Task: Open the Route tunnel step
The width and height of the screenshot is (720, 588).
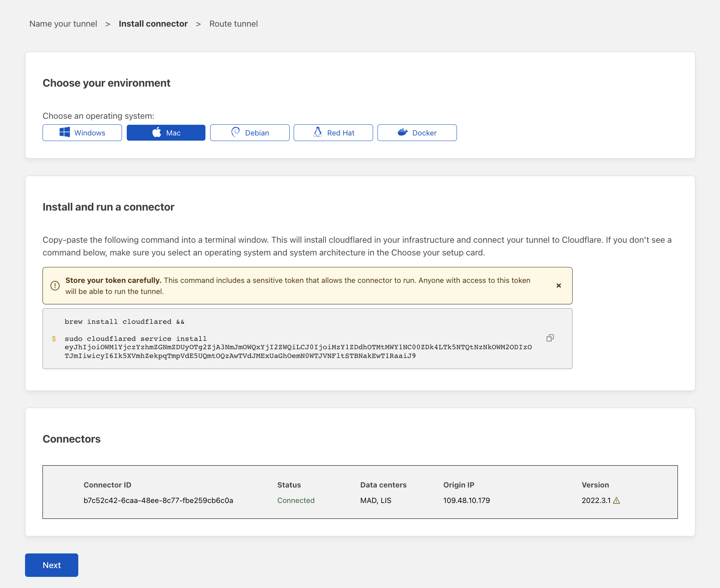Action: pyautogui.click(x=234, y=23)
